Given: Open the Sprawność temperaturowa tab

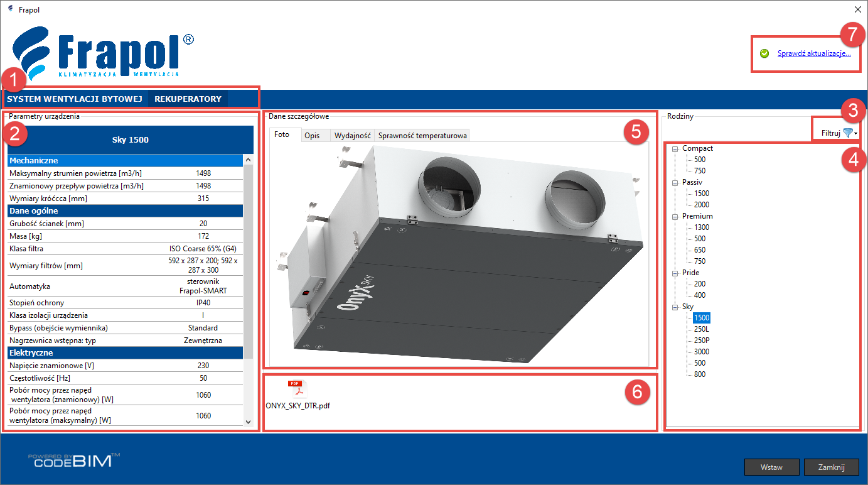Looking at the screenshot, I should click(422, 135).
